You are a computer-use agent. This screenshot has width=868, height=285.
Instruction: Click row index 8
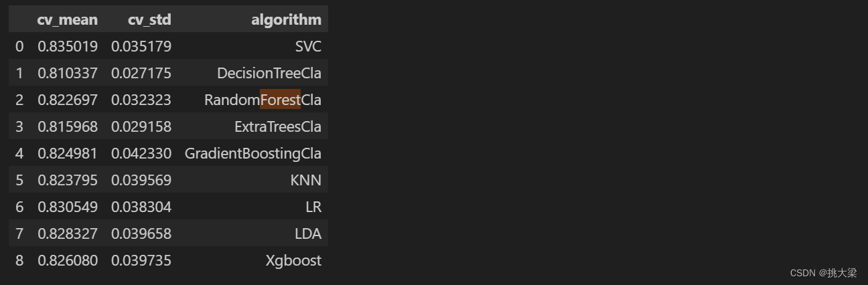[x=19, y=260]
